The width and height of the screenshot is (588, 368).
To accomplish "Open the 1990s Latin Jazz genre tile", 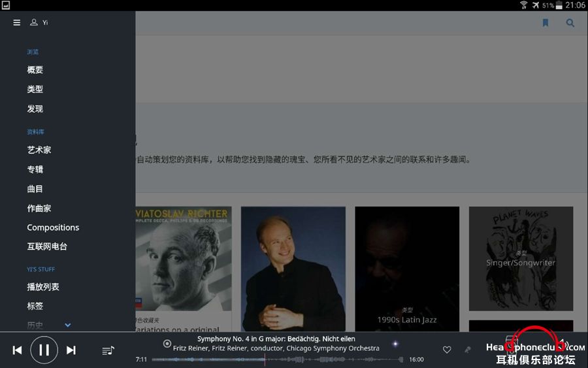I will point(407,269).
